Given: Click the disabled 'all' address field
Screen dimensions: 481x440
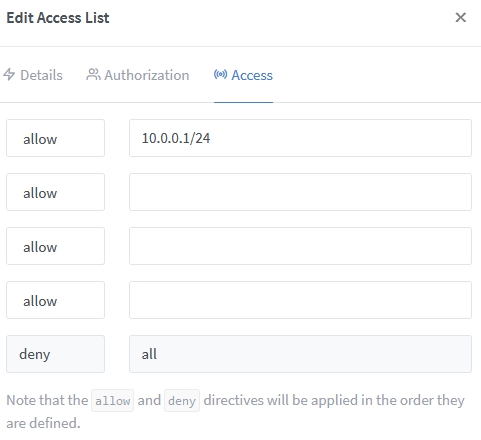Looking at the screenshot, I should pyautogui.click(x=300, y=354).
